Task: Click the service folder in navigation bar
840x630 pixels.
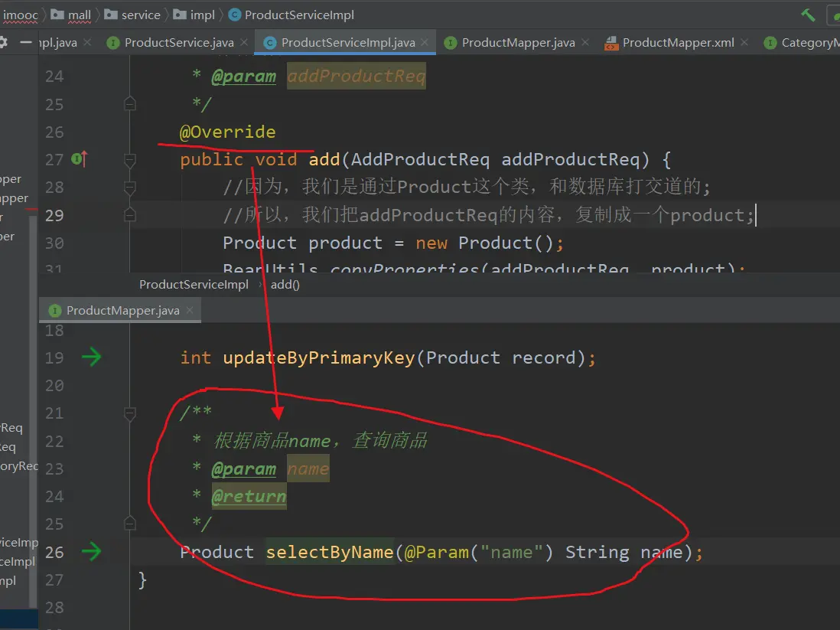Action: [x=141, y=15]
